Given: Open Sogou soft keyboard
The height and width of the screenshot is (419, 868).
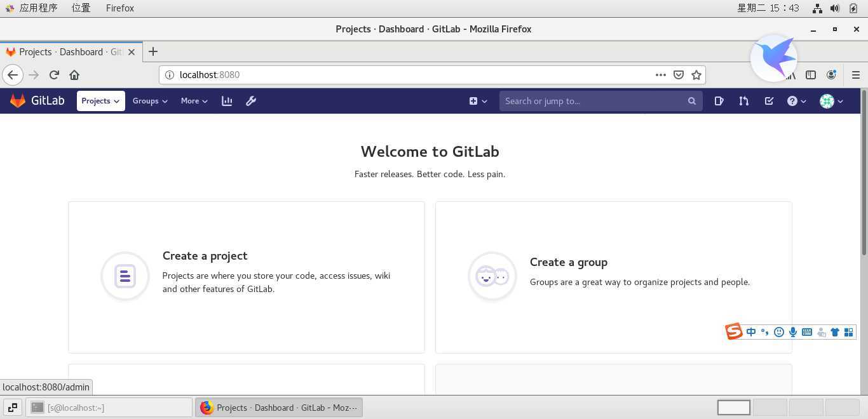Looking at the screenshot, I should pyautogui.click(x=807, y=332).
